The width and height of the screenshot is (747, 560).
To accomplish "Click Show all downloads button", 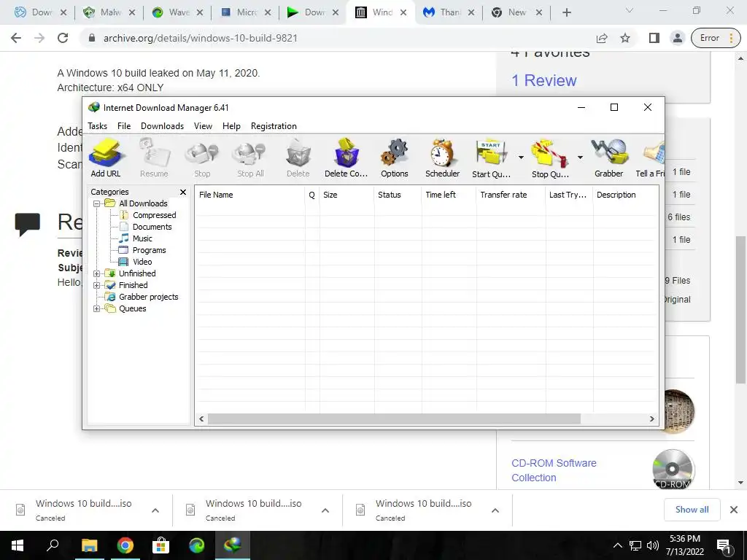I will tap(692, 510).
